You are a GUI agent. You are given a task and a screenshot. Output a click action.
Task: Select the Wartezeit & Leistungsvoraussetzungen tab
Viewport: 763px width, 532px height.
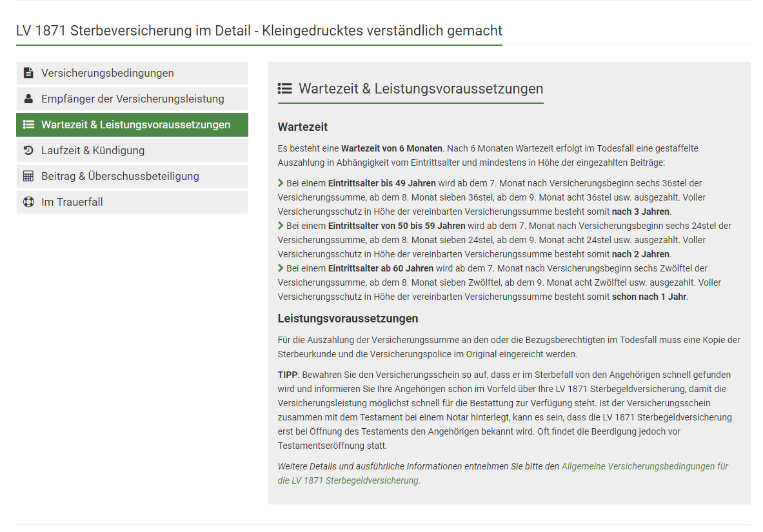[x=132, y=124]
